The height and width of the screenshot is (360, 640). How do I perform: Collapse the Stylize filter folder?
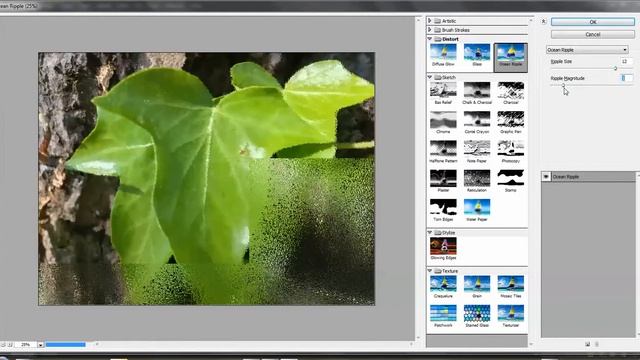[429, 232]
